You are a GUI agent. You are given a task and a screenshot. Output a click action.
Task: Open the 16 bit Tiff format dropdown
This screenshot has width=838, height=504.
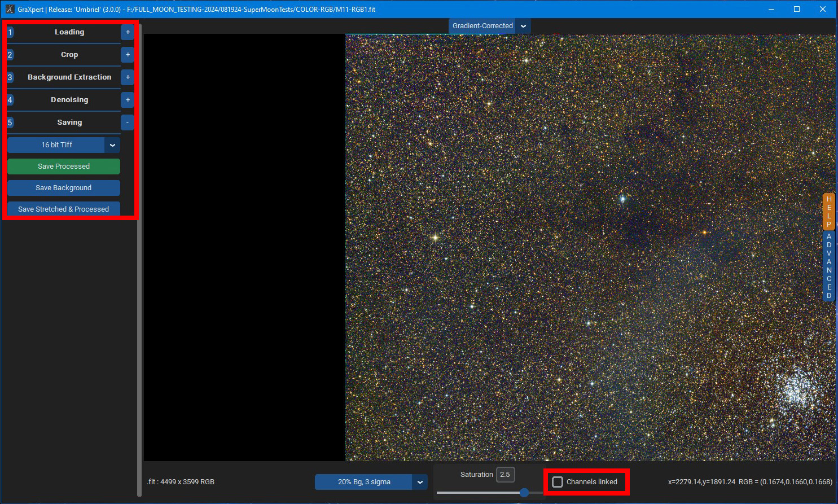tap(112, 145)
